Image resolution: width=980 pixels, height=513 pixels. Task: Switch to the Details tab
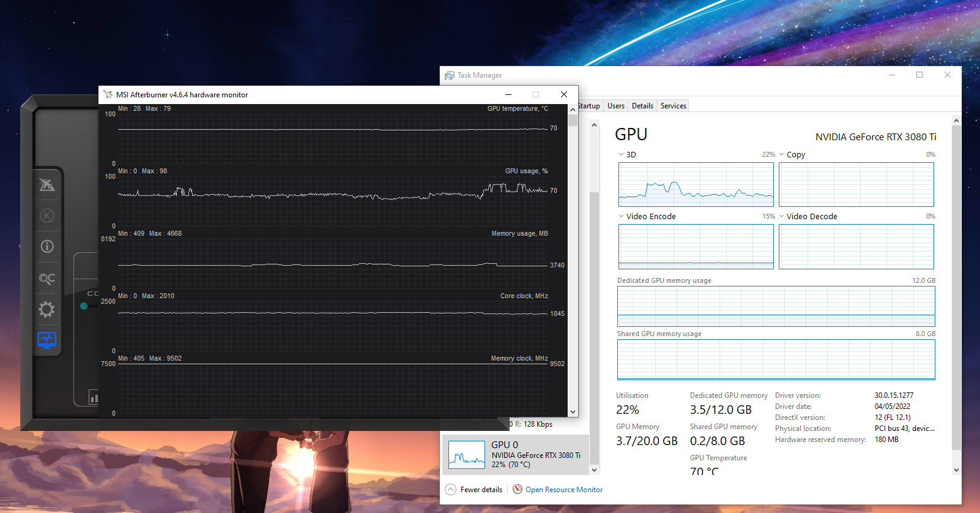click(642, 106)
